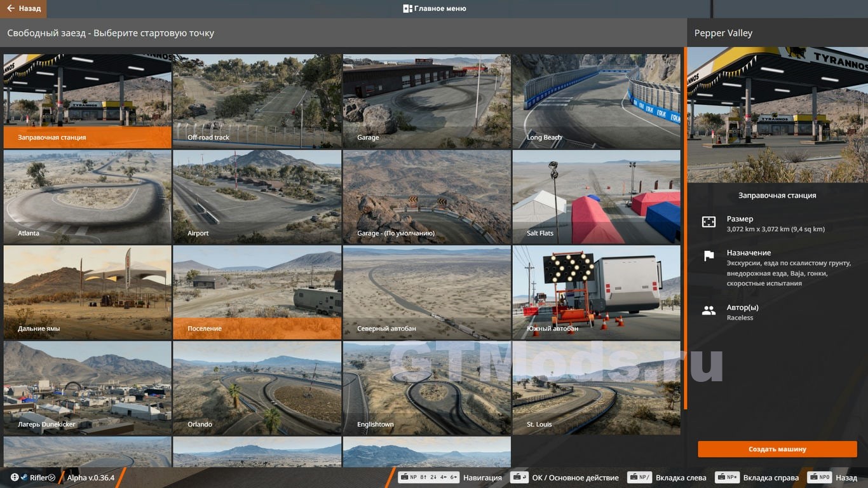
Task: Click the Pepper Valley preview image
Action: point(777,114)
